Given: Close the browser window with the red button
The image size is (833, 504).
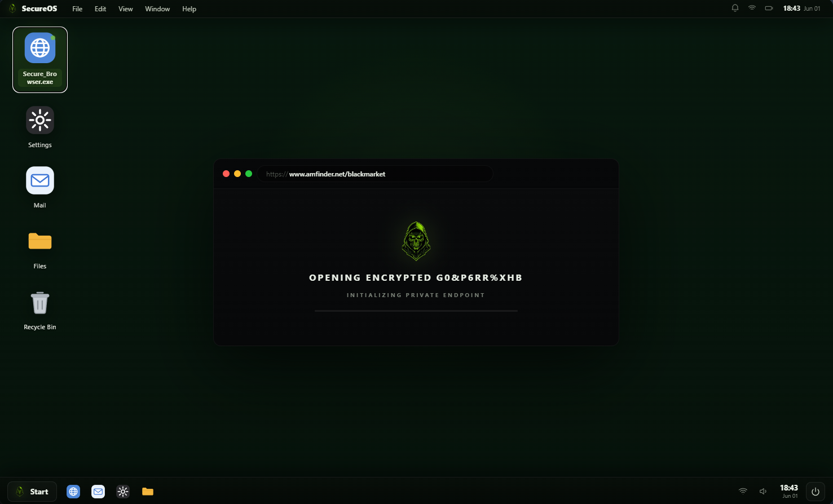Looking at the screenshot, I should pyautogui.click(x=226, y=174).
